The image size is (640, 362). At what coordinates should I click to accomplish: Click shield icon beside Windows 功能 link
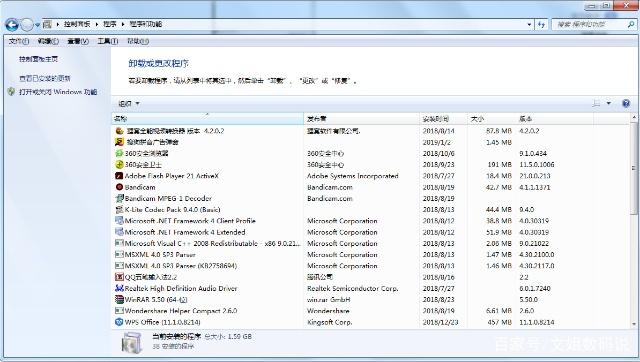[x=11, y=92]
